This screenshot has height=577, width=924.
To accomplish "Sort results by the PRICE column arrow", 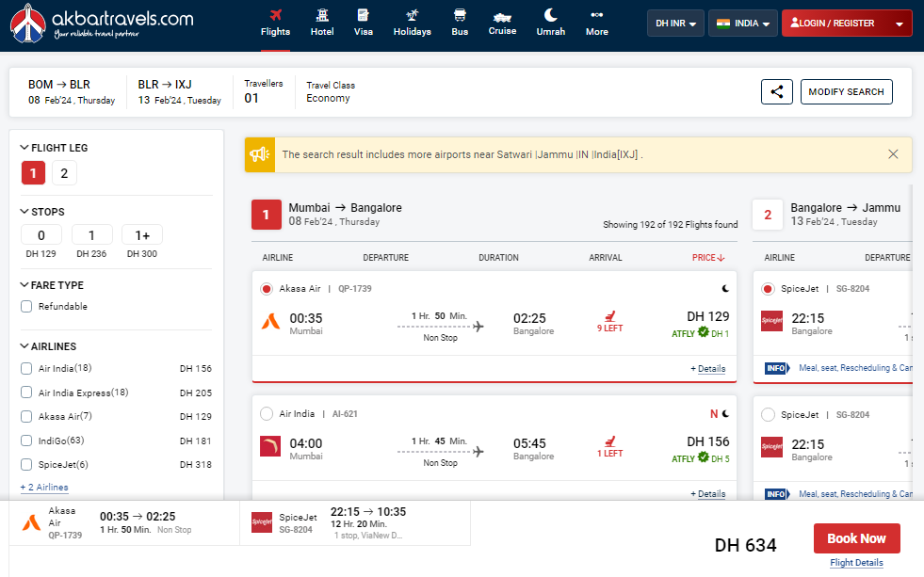I will coord(721,258).
